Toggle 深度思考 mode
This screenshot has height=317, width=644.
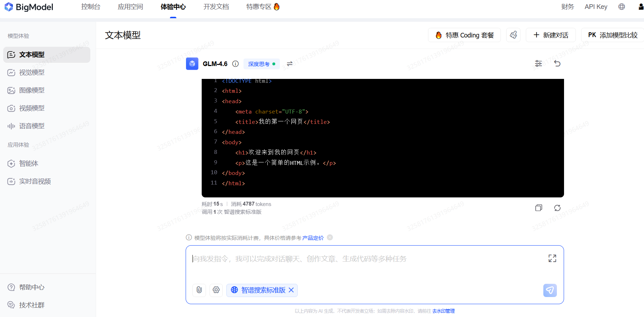click(262, 64)
